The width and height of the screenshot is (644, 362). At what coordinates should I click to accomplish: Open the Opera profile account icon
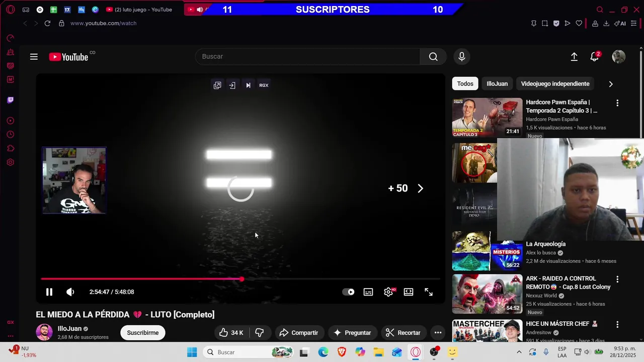(595, 23)
